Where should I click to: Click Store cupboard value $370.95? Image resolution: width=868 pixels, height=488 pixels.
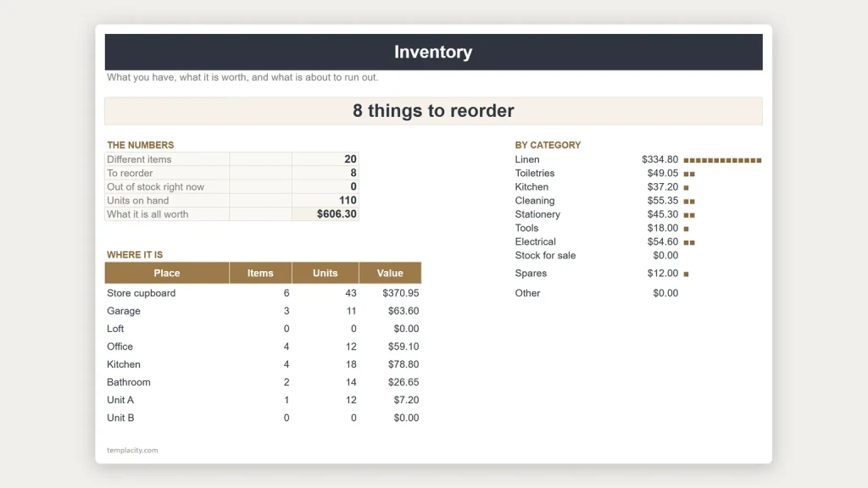tap(401, 293)
